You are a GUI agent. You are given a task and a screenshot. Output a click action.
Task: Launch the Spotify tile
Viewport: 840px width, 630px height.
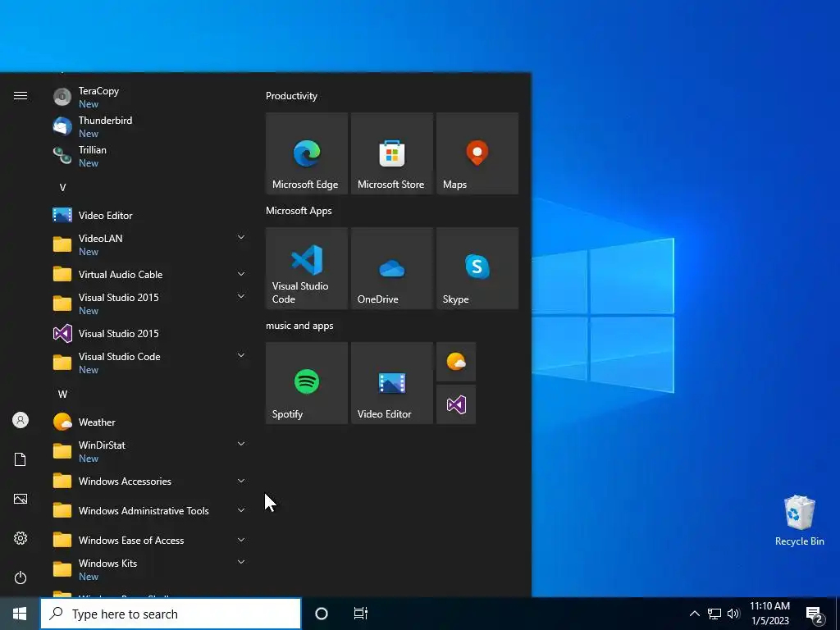tap(307, 383)
